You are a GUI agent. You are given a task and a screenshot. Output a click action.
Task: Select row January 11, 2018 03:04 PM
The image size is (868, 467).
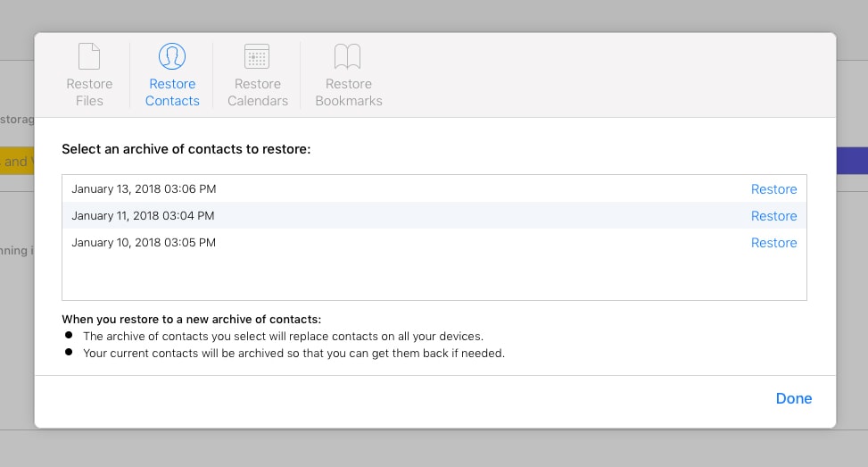434,215
